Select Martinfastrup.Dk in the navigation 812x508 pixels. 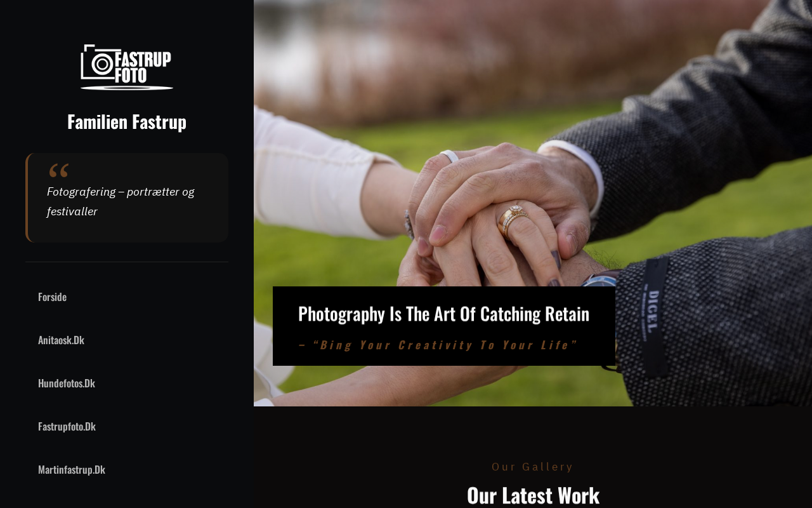pos(72,469)
